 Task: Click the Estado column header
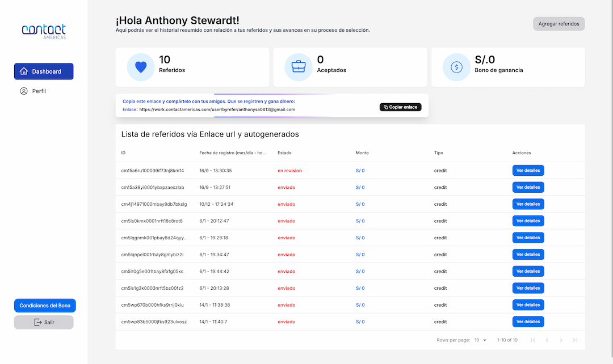[x=284, y=153]
